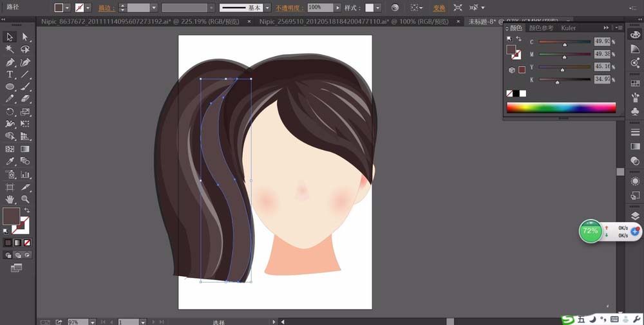Pick the Eyedropper tool

point(10,162)
